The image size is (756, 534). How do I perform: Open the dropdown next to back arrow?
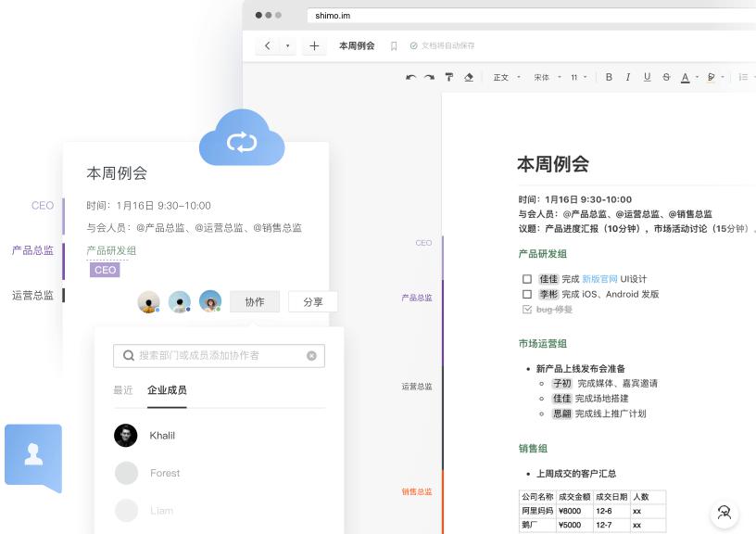288,45
